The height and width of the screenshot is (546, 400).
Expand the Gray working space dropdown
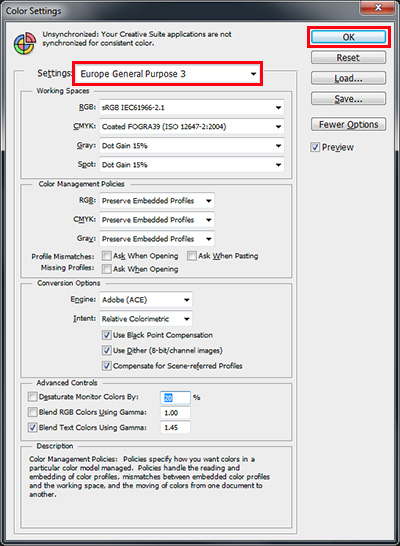[191, 146]
